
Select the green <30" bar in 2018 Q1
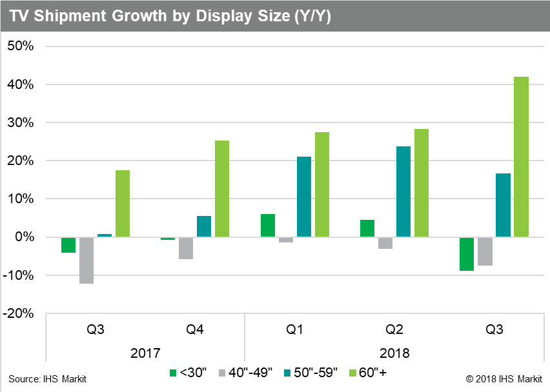point(268,226)
